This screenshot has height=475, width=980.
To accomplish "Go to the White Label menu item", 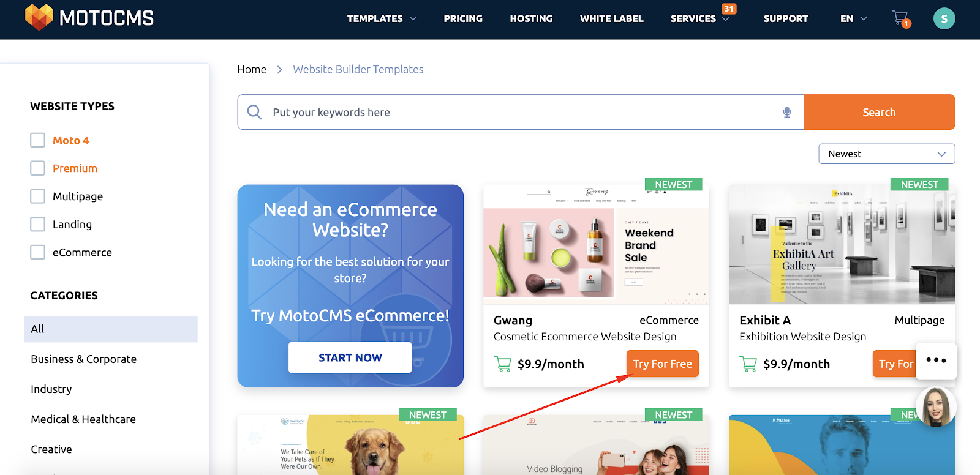I will (x=611, y=18).
